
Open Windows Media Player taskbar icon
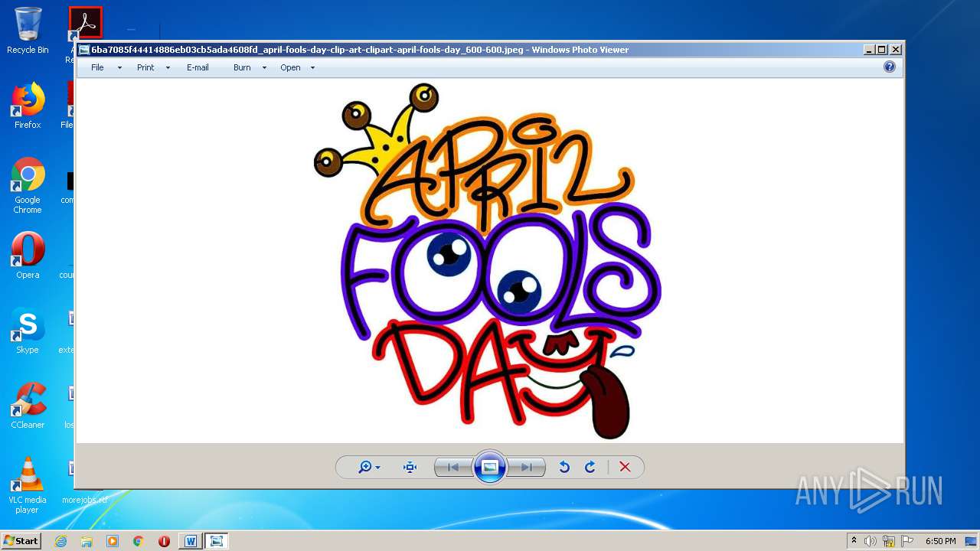pos(113,541)
